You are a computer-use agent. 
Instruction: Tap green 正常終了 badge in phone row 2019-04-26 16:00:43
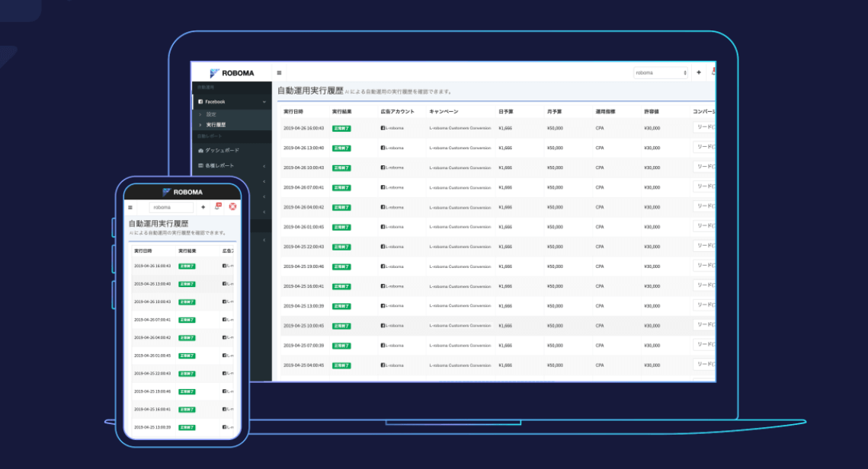tap(187, 266)
